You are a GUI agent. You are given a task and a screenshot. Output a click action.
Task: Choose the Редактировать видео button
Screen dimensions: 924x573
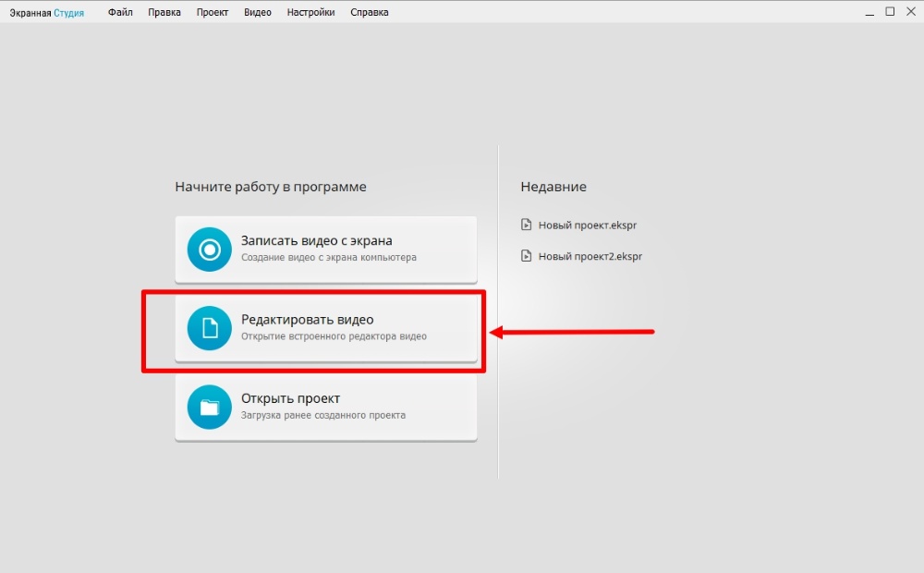click(x=326, y=328)
